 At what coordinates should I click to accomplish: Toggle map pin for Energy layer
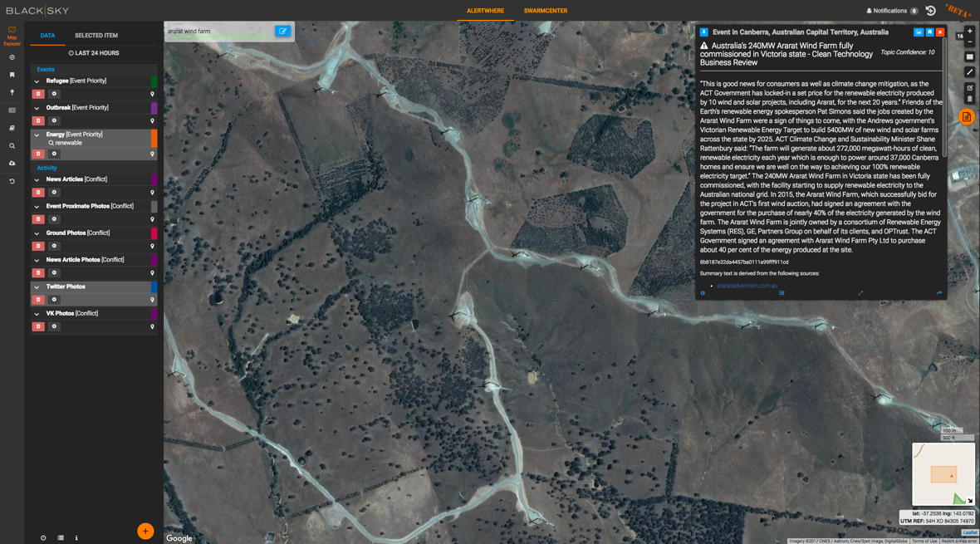coord(152,154)
